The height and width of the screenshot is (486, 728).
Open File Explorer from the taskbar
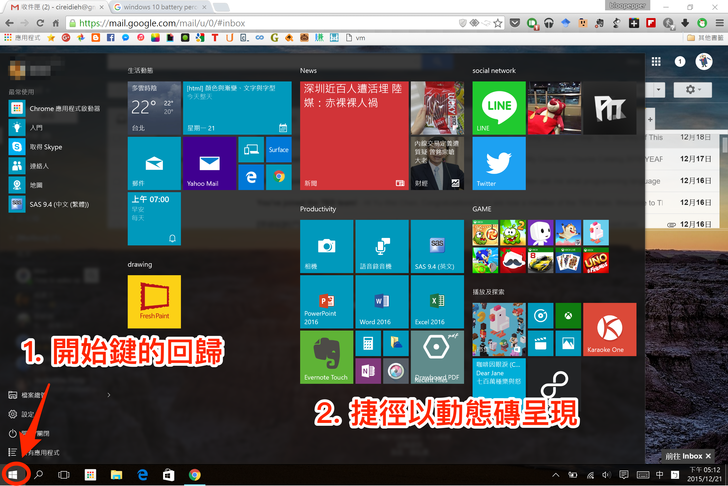(x=116, y=474)
